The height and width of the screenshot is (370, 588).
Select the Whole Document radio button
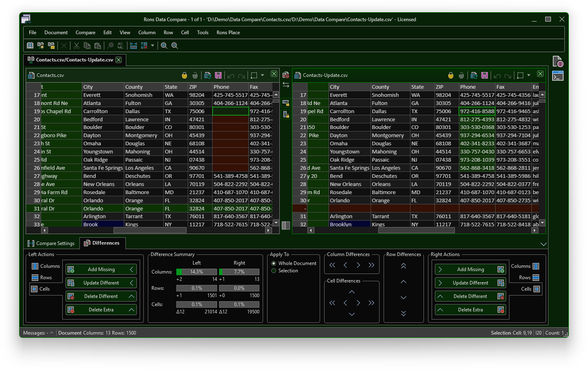click(274, 263)
